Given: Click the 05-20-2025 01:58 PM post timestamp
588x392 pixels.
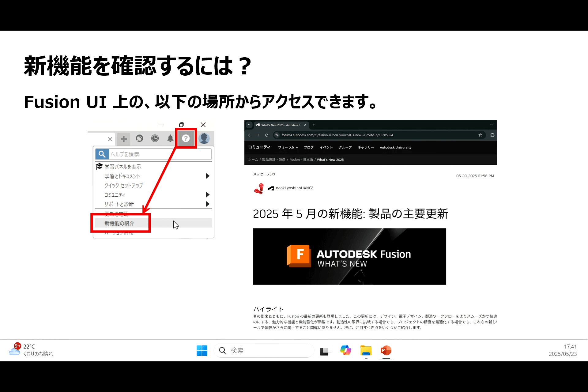Looking at the screenshot, I should (x=475, y=176).
